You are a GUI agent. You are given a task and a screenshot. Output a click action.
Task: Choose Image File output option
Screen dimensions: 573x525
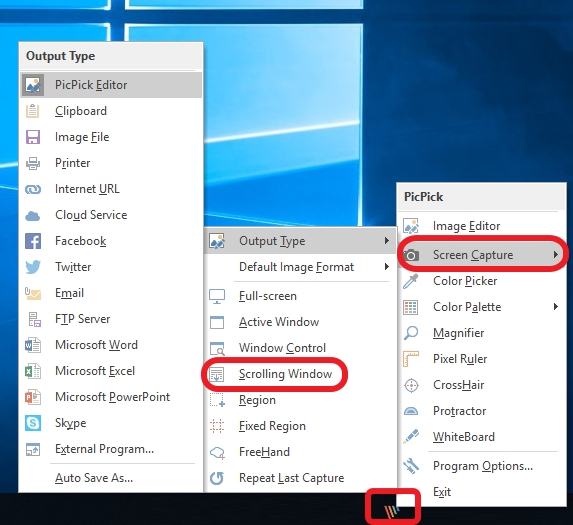(x=111, y=137)
